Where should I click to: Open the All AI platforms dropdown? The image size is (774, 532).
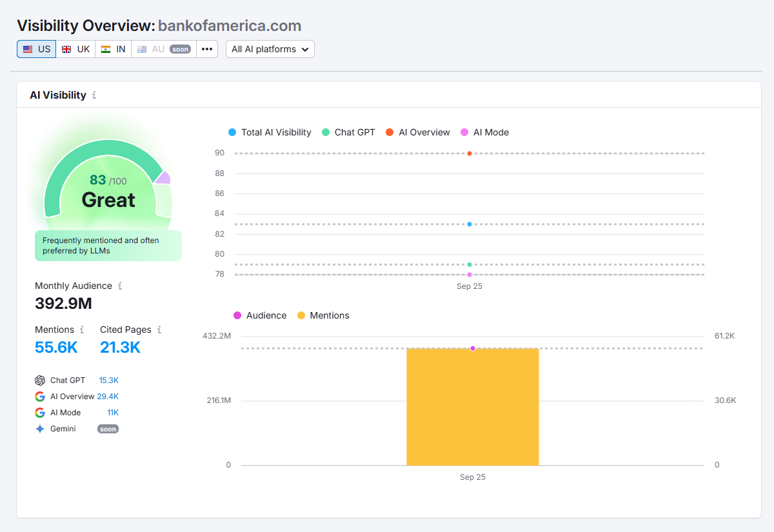click(x=270, y=48)
